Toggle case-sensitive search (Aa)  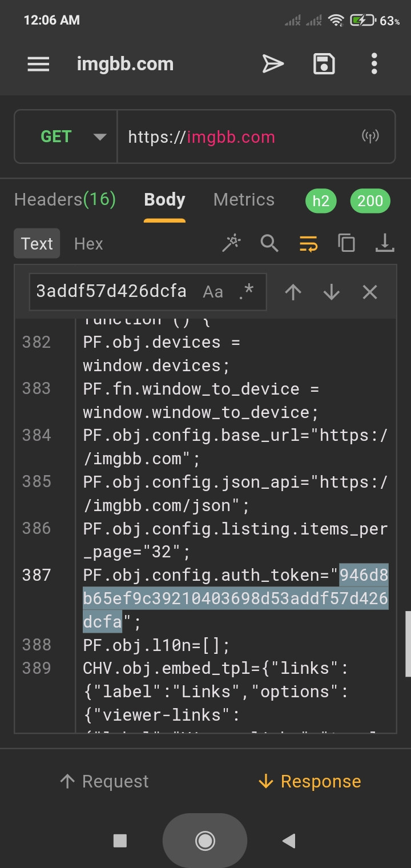tap(213, 292)
